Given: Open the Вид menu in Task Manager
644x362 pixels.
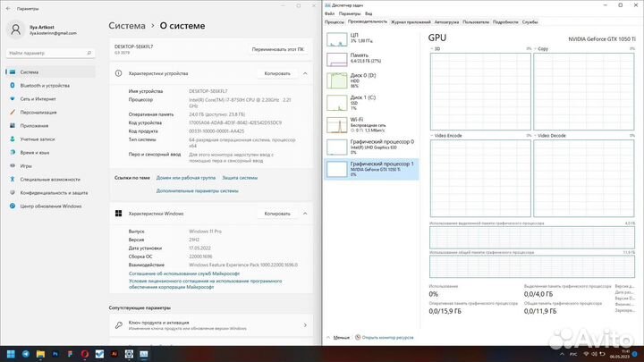Looking at the screenshot, I should click(369, 13).
